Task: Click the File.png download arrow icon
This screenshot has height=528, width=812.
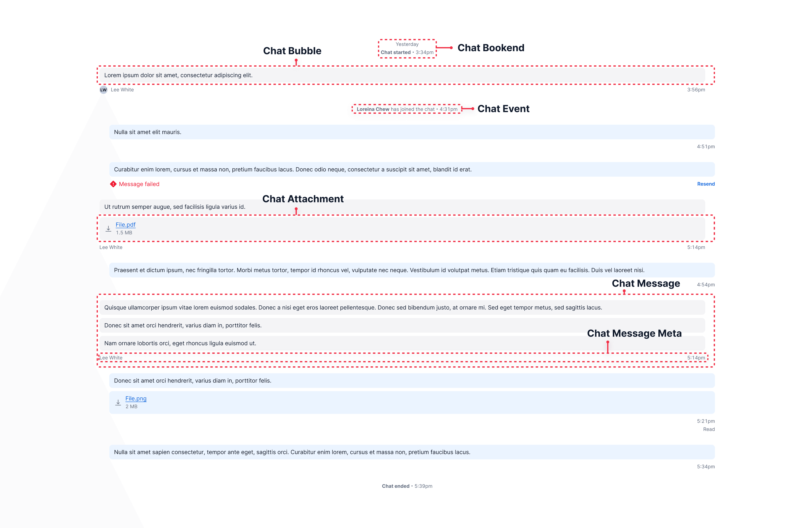Action: tap(118, 402)
